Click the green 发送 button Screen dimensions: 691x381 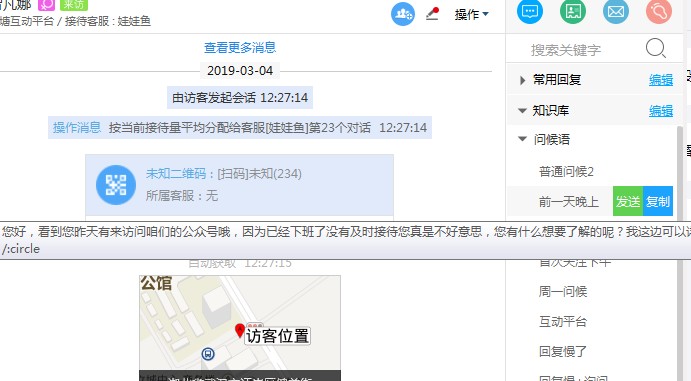tap(628, 201)
